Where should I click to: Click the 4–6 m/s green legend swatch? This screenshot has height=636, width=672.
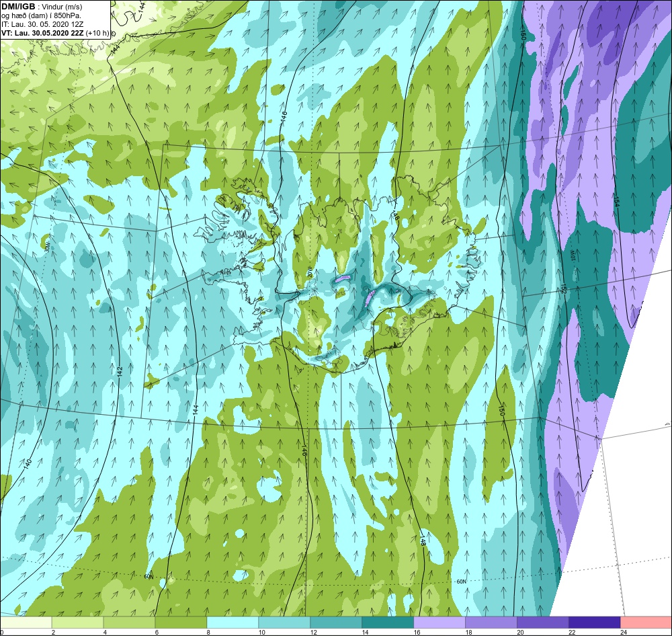click(130, 623)
